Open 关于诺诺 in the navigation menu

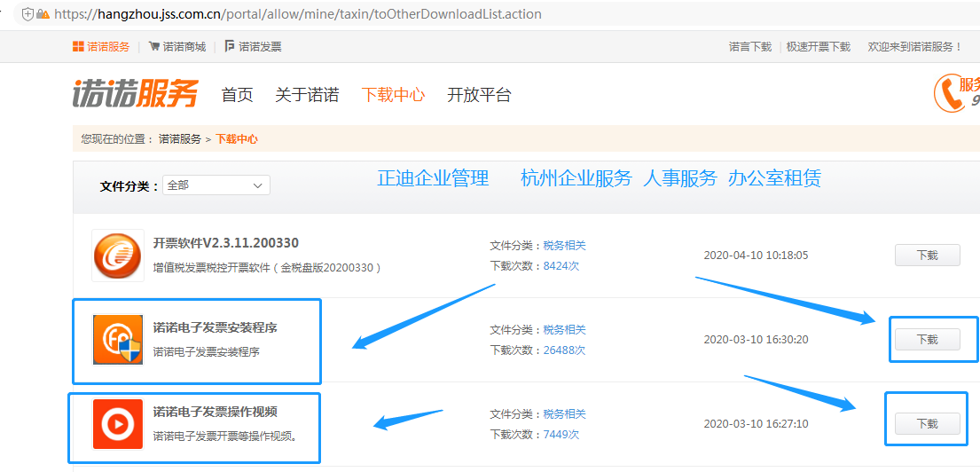(307, 95)
